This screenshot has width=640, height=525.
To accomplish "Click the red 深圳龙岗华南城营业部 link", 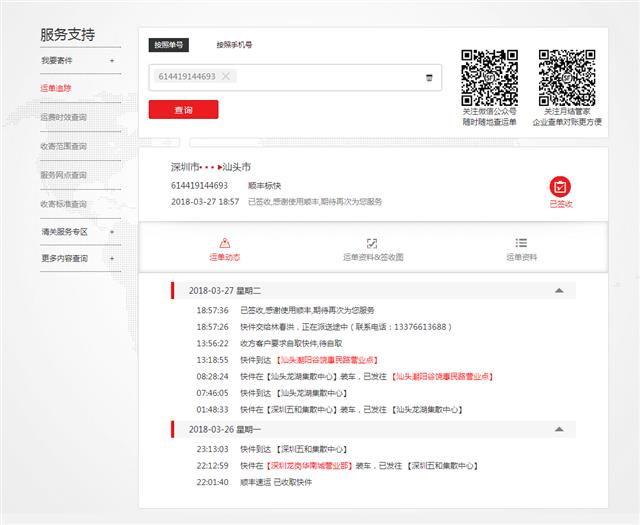I will click(x=309, y=466).
